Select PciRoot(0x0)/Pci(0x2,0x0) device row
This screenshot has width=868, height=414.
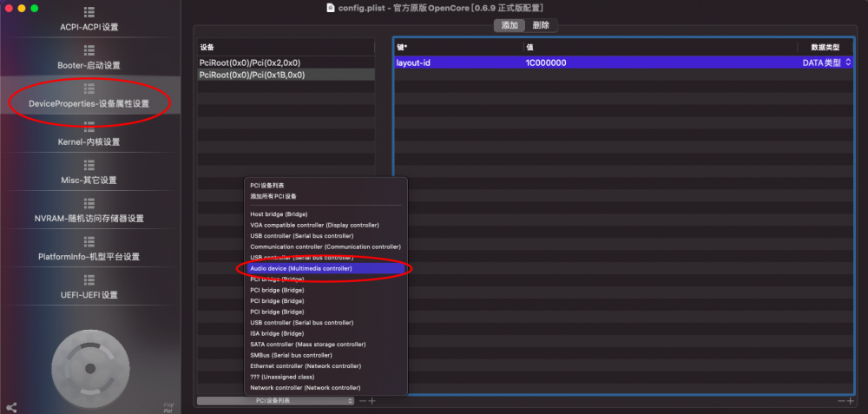(x=286, y=63)
